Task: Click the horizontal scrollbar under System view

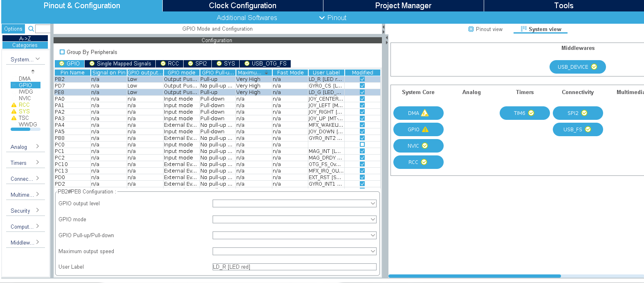Action: [x=474, y=276]
